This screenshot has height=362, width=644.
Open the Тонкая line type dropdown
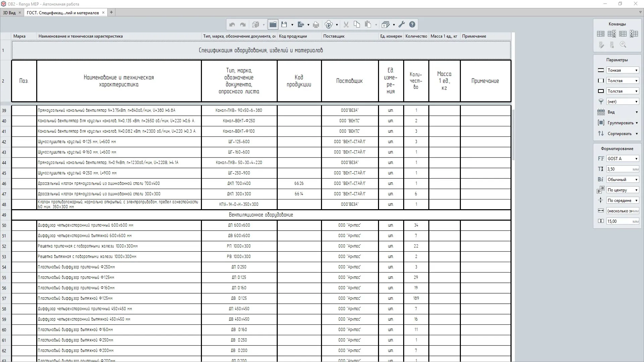[x=623, y=70]
